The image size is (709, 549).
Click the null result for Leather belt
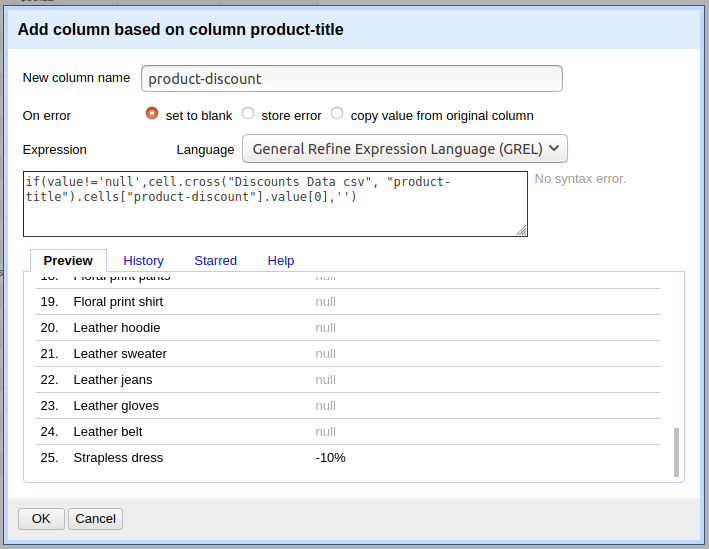tap(326, 432)
